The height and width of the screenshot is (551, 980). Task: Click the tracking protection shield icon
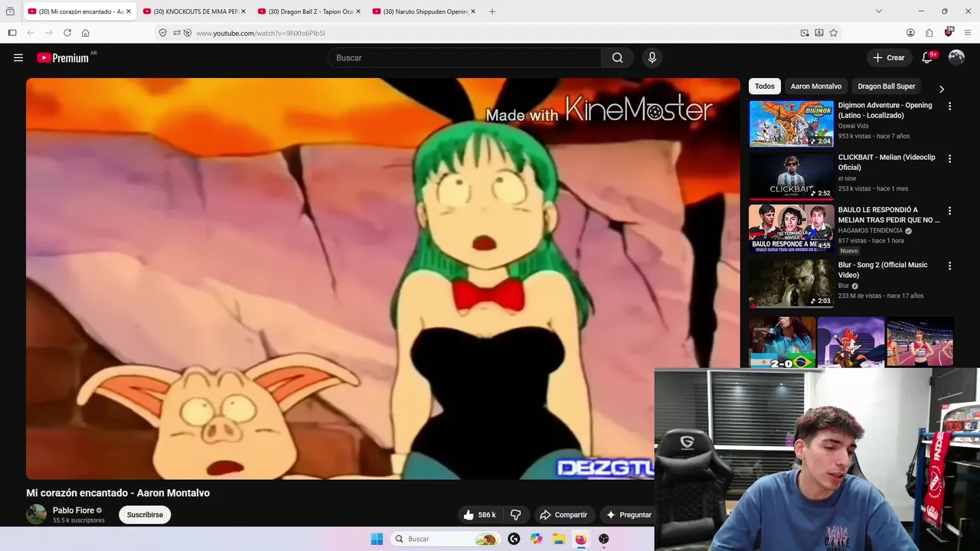pos(162,33)
